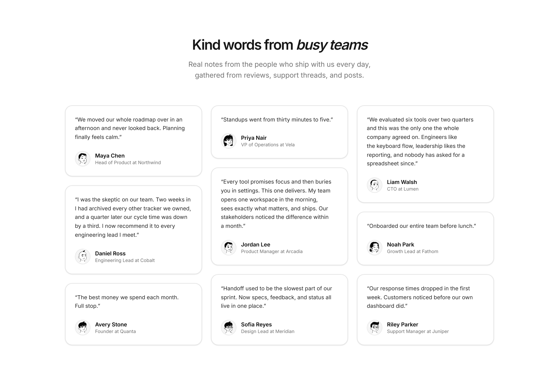Click Priya Nair's avatar icon
This screenshot has height=392, width=559.
(229, 141)
